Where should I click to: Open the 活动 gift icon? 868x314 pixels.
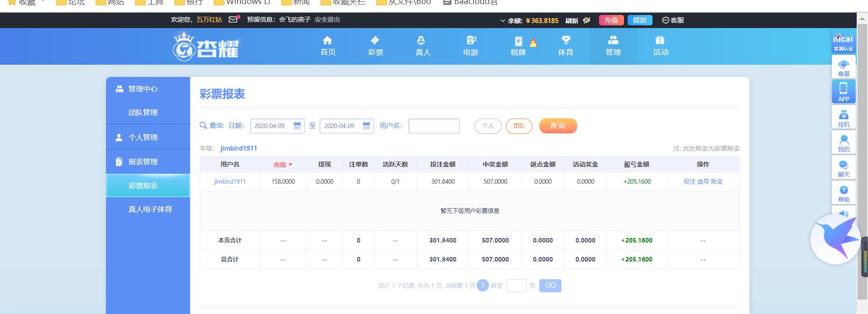coord(660,40)
